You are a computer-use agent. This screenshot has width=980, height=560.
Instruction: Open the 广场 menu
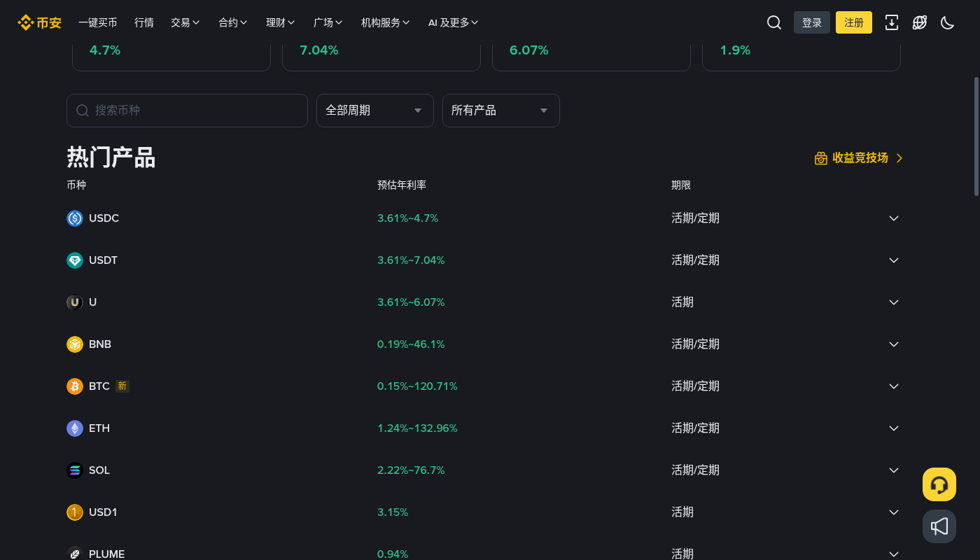click(328, 22)
